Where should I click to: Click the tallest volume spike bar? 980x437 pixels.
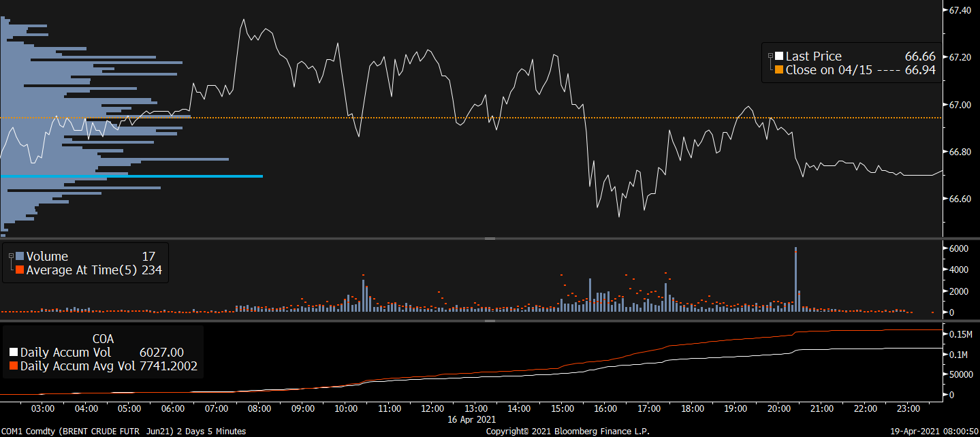pos(795,279)
